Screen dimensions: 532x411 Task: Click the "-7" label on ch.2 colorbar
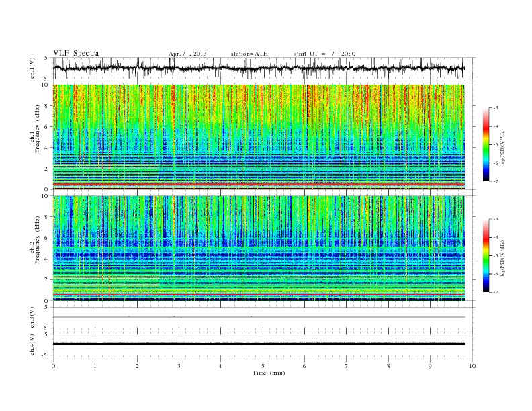[x=496, y=292]
